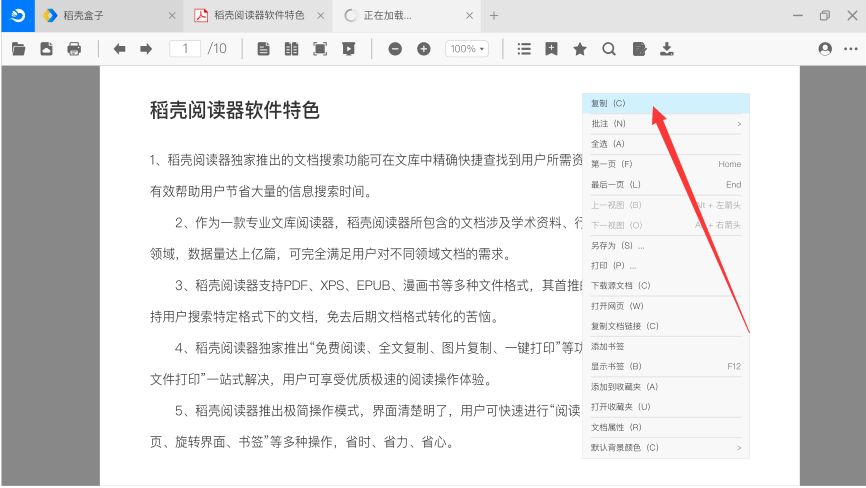866x488 pixels.
Task: Click the note edit icon in toolbar
Action: pos(639,49)
